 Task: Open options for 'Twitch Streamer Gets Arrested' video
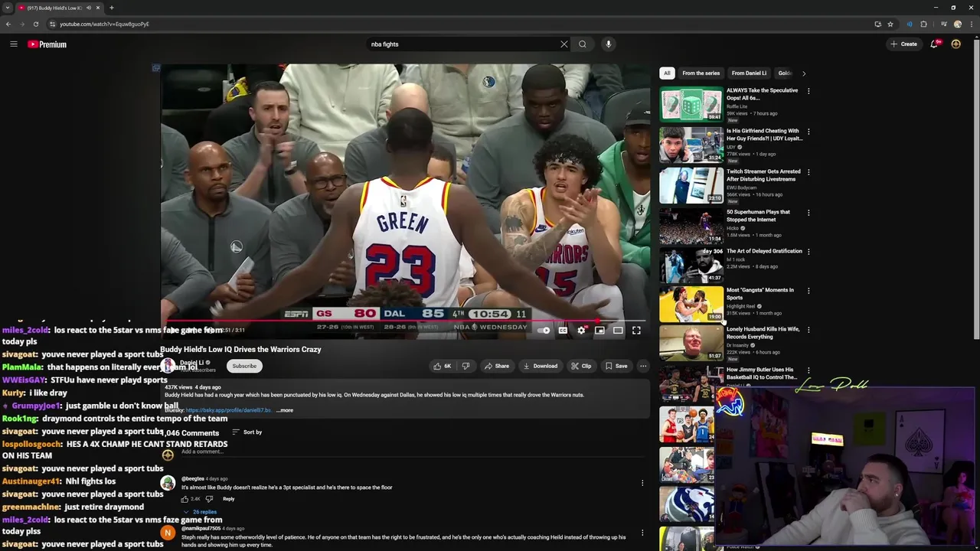808,172
